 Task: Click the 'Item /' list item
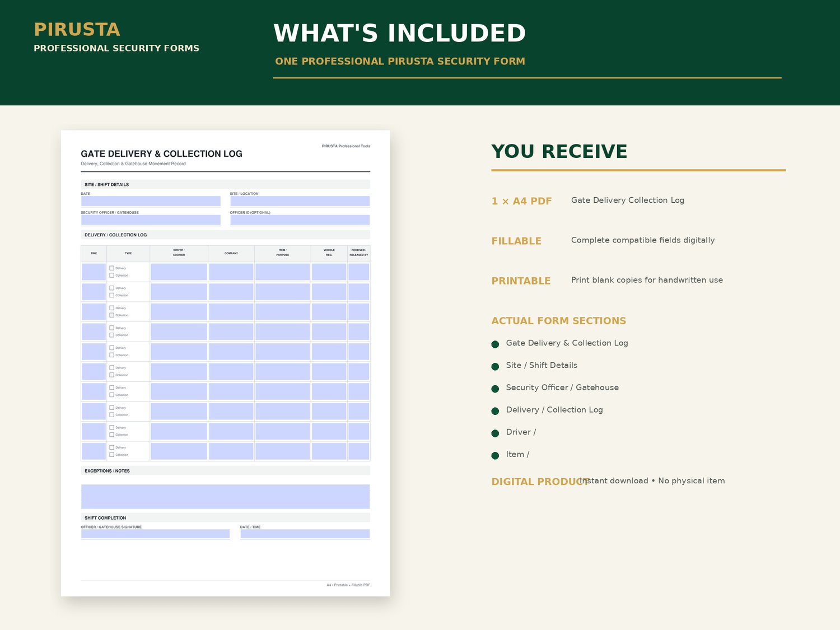[x=517, y=455]
